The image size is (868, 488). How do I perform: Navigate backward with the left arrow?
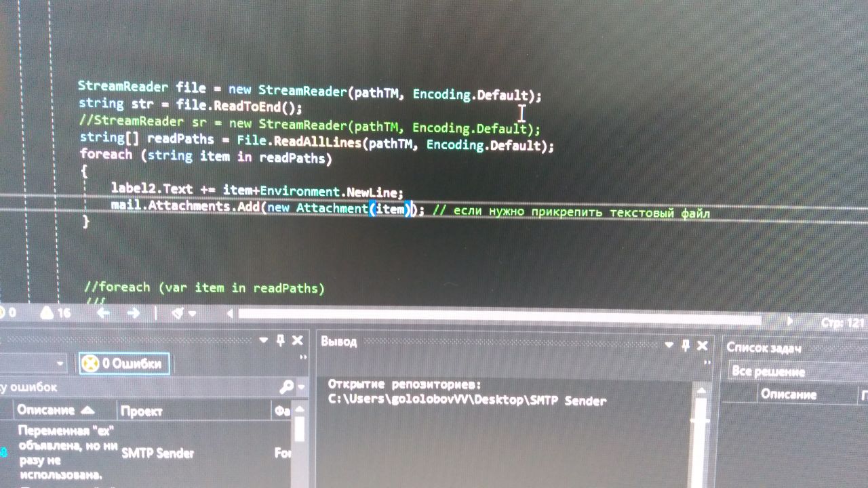103,313
